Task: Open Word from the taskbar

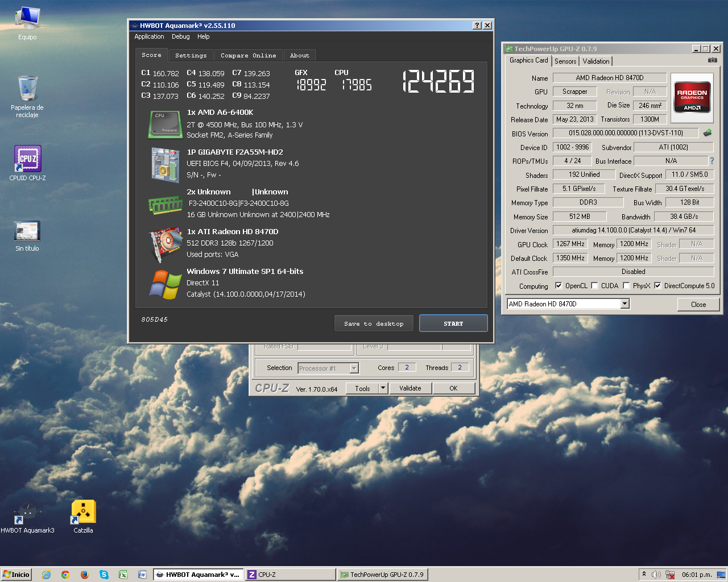Action: click(x=142, y=575)
